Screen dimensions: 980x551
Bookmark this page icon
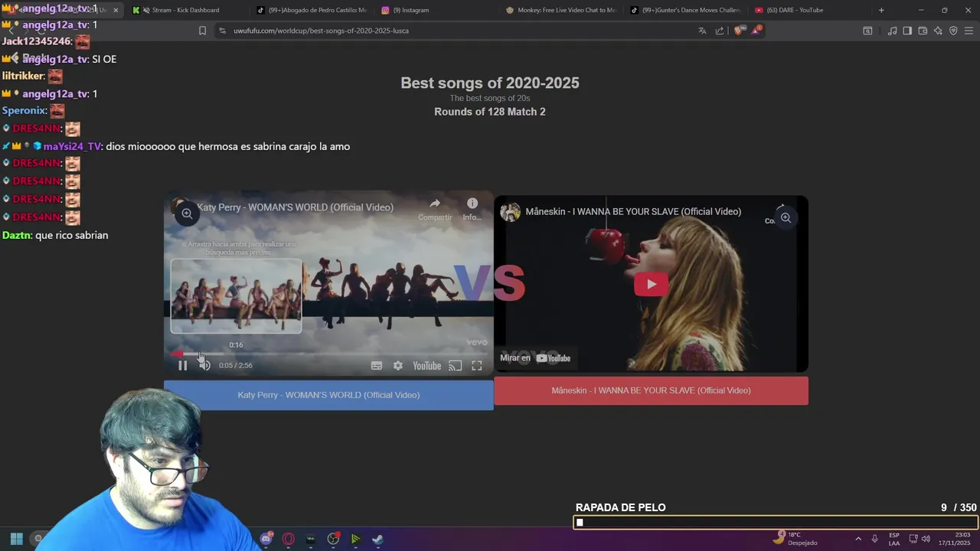[202, 31]
